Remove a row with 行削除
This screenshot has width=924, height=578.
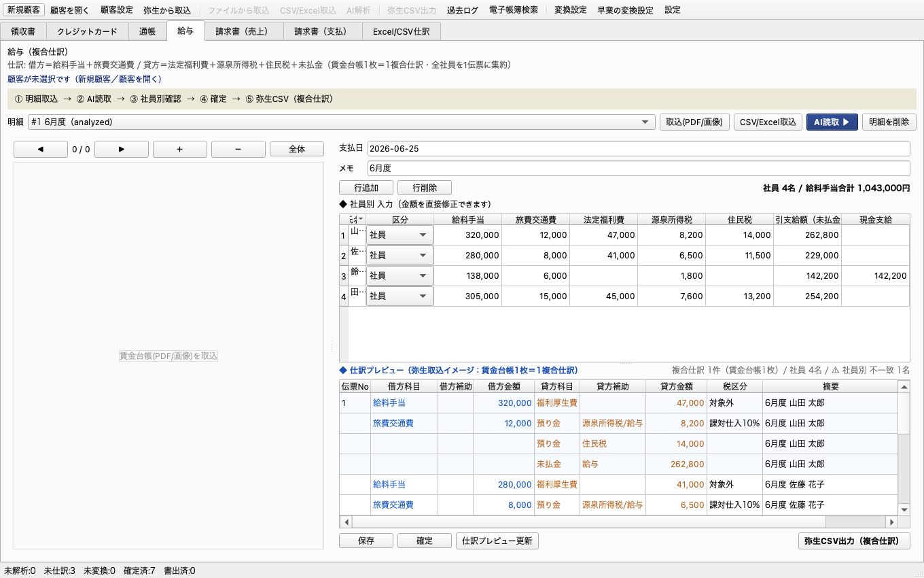click(425, 188)
